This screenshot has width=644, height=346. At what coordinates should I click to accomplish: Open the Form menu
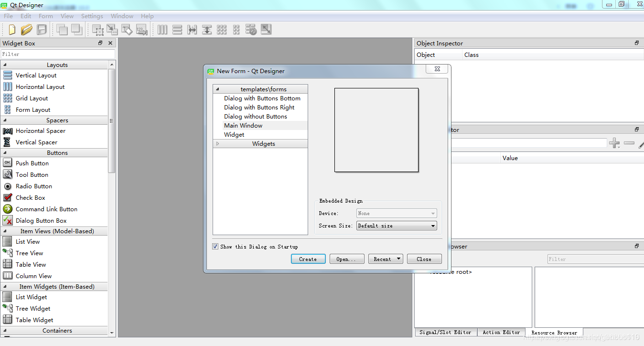coord(46,16)
